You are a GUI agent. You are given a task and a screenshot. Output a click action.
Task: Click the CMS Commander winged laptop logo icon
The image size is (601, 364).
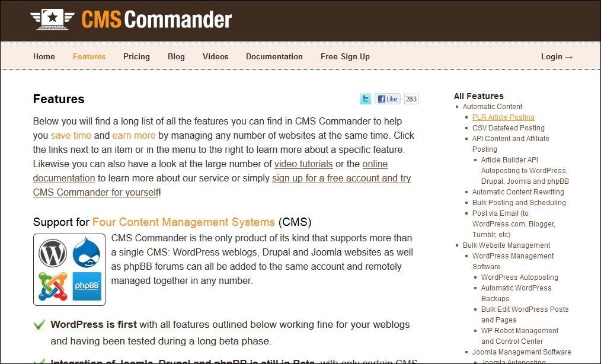(x=52, y=20)
